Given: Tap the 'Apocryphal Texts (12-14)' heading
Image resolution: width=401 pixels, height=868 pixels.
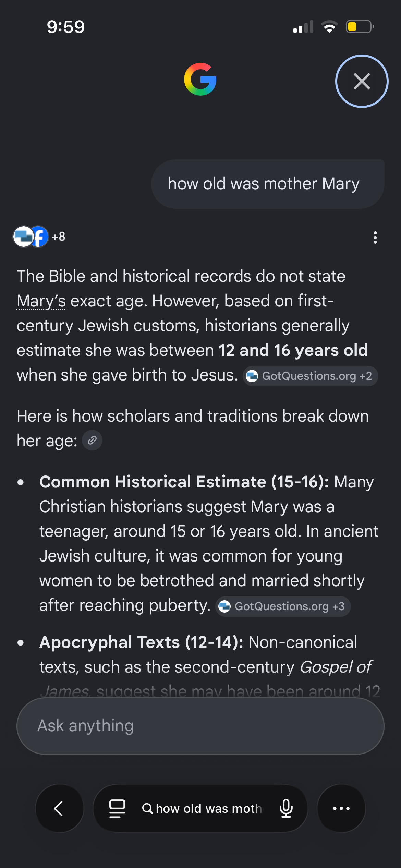Looking at the screenshot, I should pyautogui.click(x=141, y=642).
